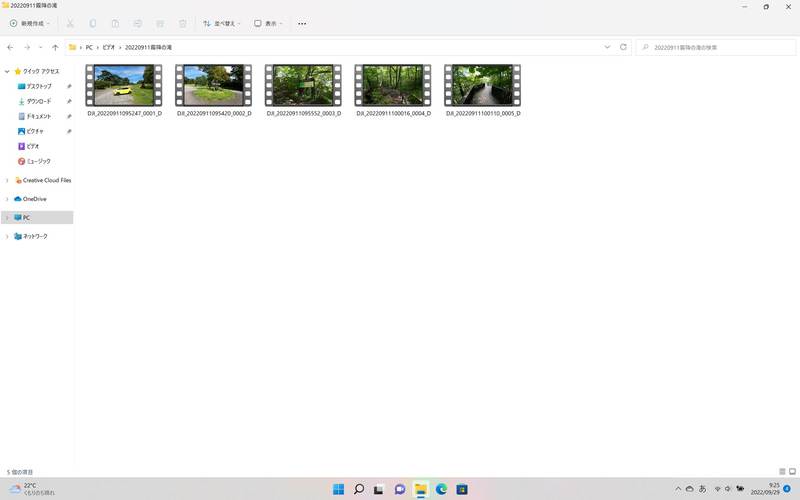Open Microsoft Store from taskbar
Image resolution: width=800 pixels, height=500 pixels.
462,489
